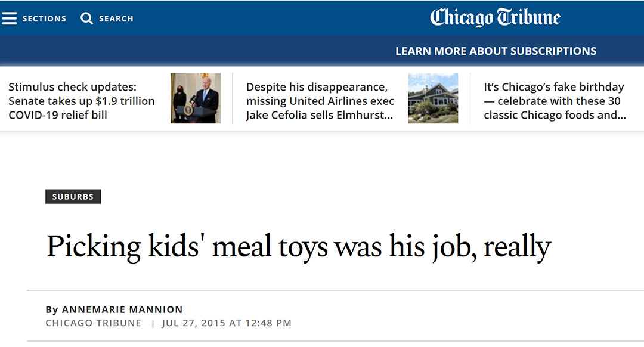Click the SECTIONS menu label

point(44,18)
